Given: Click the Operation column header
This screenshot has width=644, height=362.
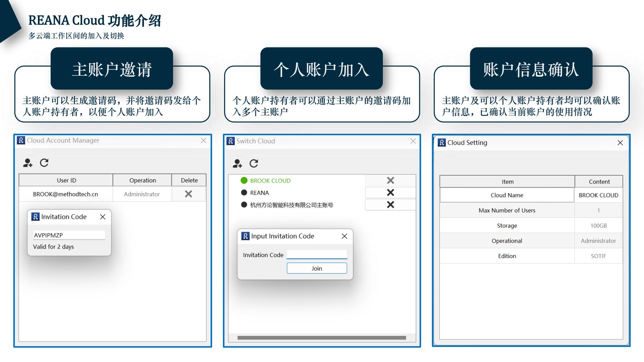Looking at the screenshot, I should click(142, 180).
